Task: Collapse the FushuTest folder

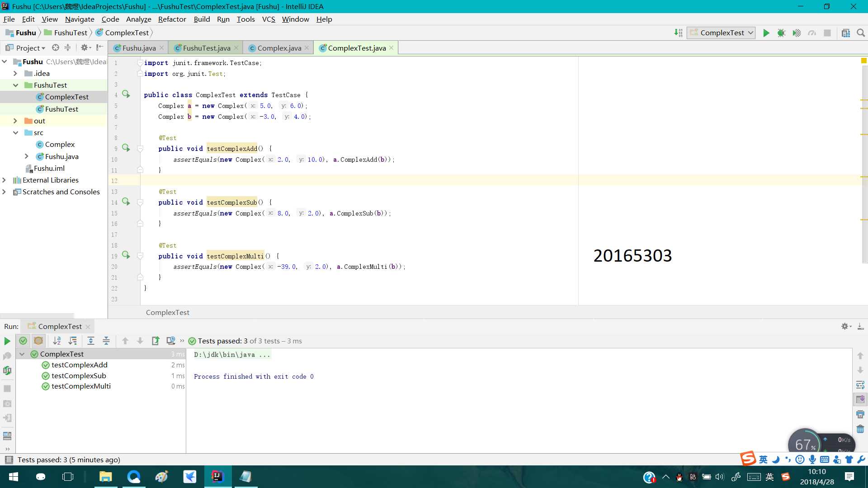Action: tap(15, 85)
